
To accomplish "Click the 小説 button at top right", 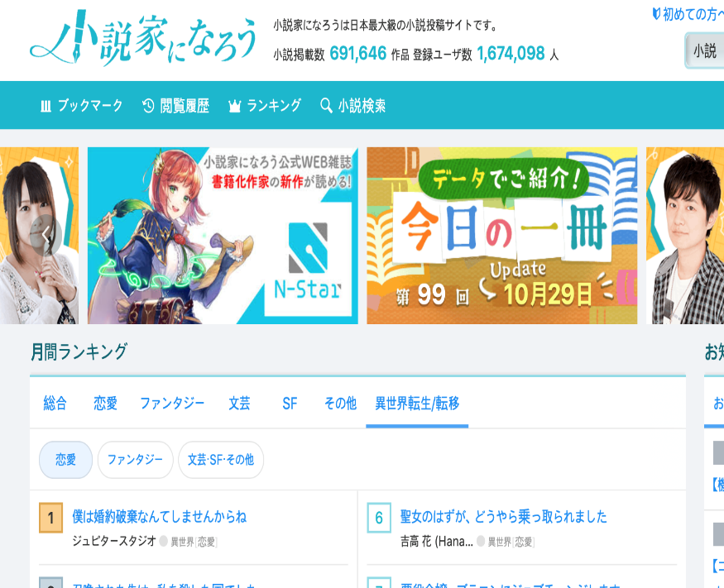I will (x=705, y=50).
